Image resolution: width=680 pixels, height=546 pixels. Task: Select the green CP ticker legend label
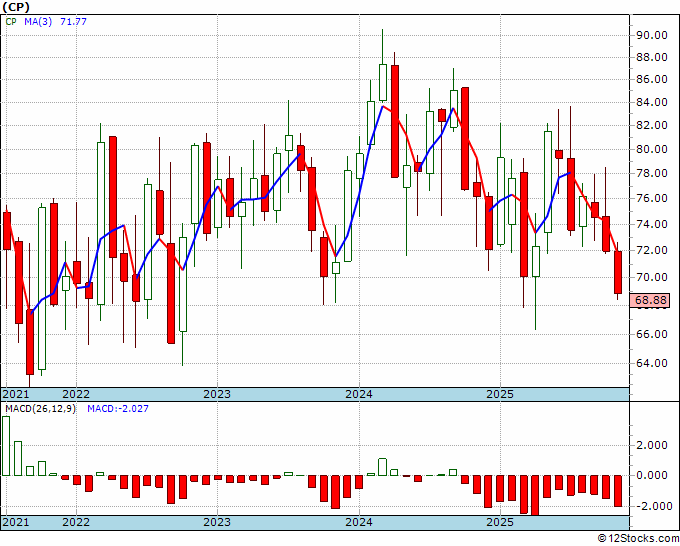point(11,21)
